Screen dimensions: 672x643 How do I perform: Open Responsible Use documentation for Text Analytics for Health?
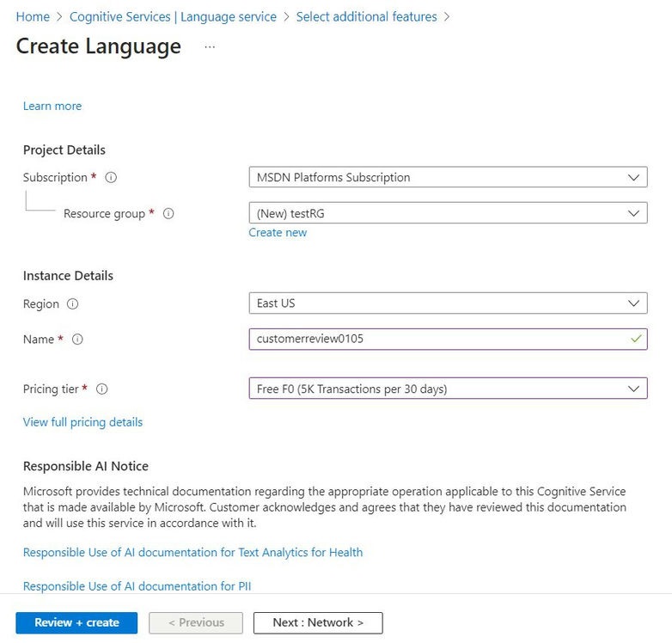pyautogui.click(x=192, y=552)
